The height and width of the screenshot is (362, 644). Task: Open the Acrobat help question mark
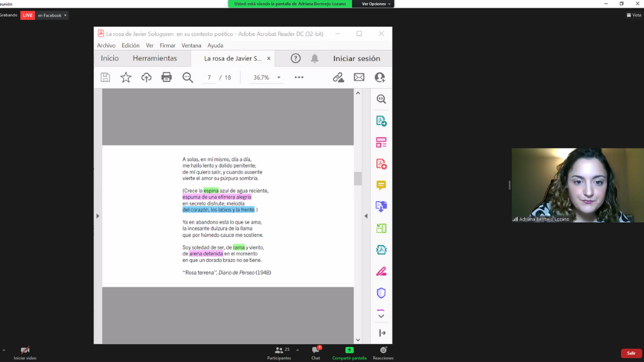[x=296, y=58]
